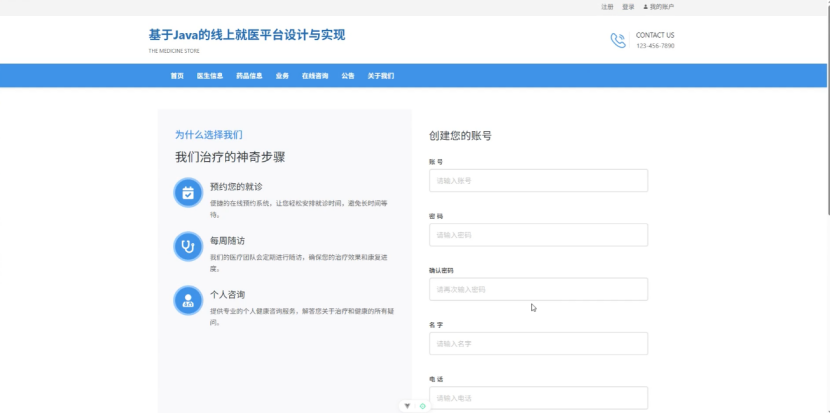Click the 创建您的账号 heading
The height and width of the screenshot is (413, 830).
460,136
